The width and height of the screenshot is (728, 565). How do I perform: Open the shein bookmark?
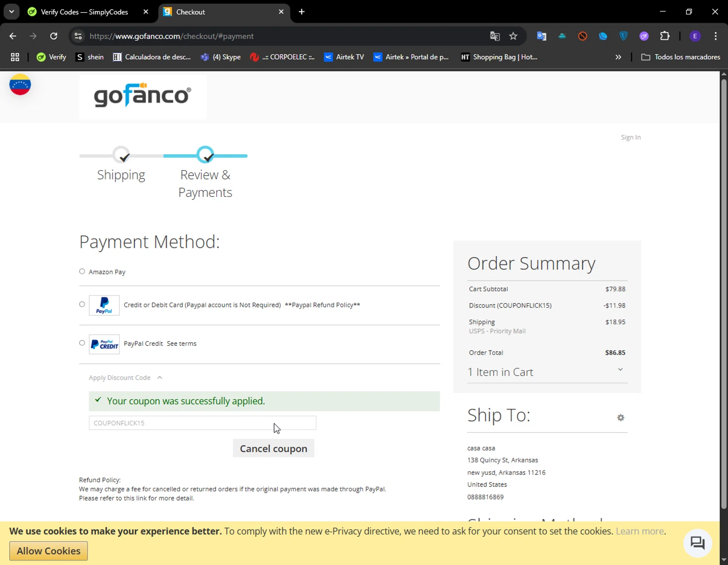(90, 57)
